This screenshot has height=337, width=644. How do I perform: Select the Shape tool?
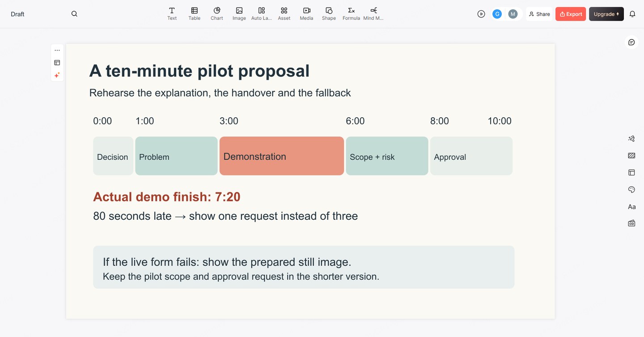[329, 14]
